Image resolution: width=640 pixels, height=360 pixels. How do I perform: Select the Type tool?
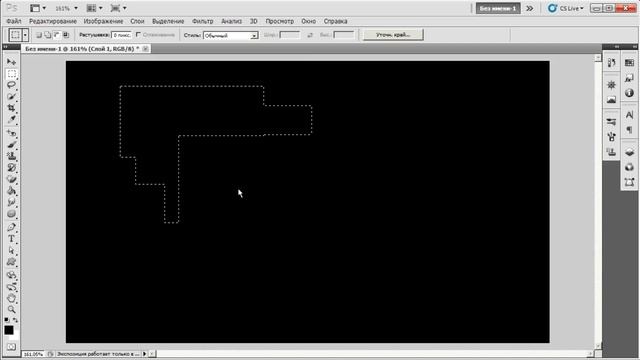[x=11, y=239]
